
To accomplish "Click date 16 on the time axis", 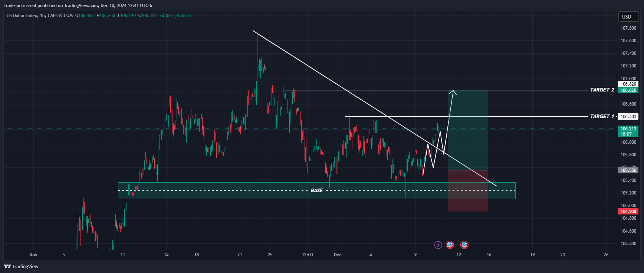I will [489, 255].
